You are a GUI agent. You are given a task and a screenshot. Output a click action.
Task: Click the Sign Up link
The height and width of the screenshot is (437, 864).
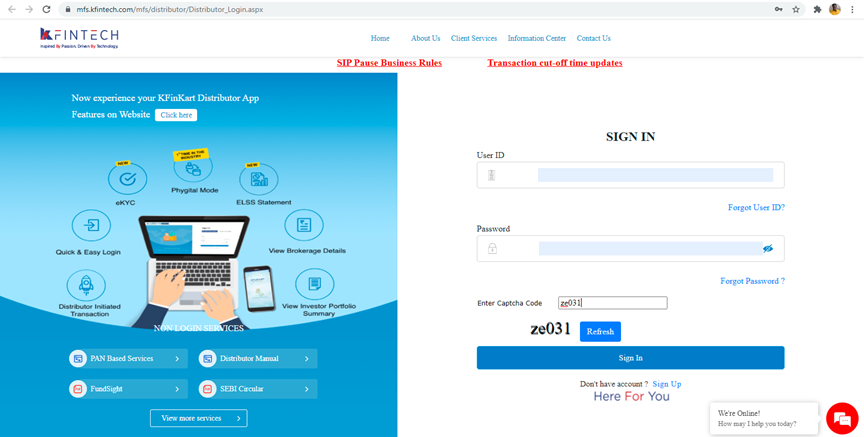(667, 384)
